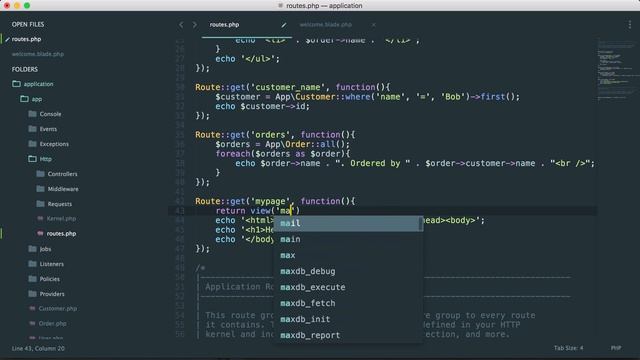The width and height of the screenshot is (640, 360).
Task: Expand the Listeners folder
Action: pos(51,264)
